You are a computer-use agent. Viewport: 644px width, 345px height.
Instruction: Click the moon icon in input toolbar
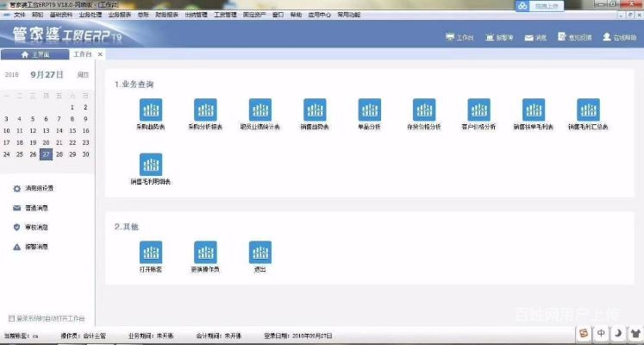(x=618, y=333)
